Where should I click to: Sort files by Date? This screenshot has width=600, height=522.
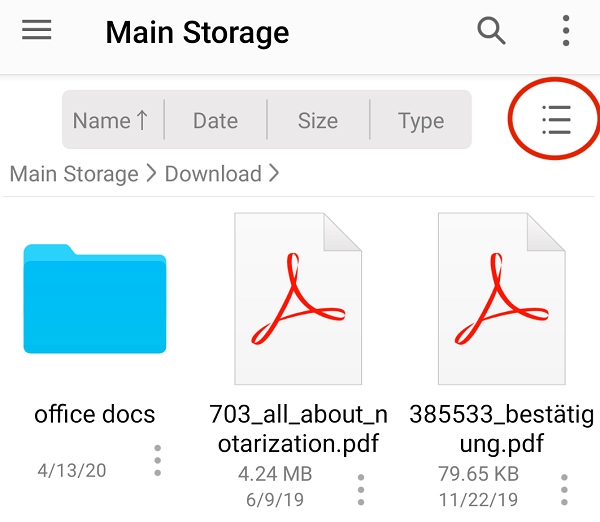tap(215, 121)
